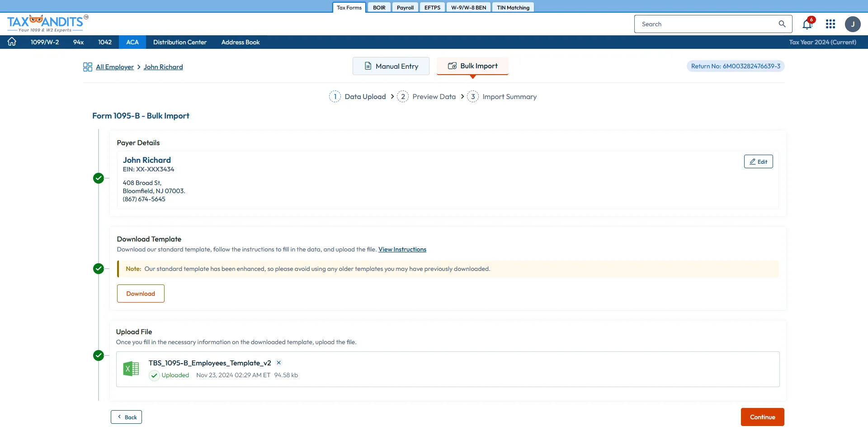Click the Excel file icon
Screen dimensions: 868x431
131,369
